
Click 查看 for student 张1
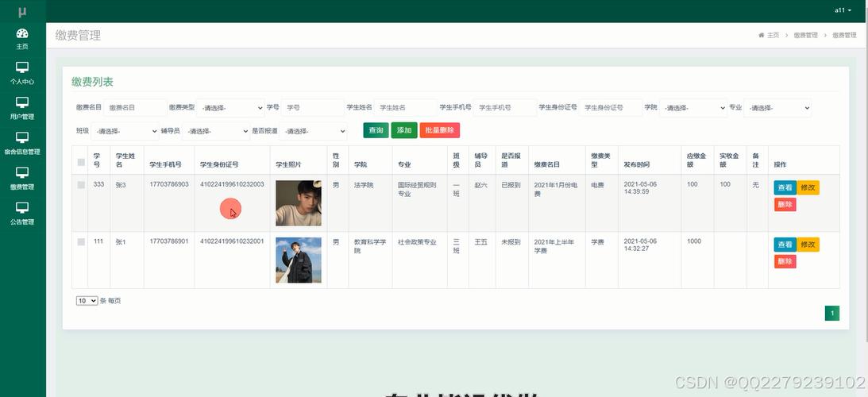(785, 245)
